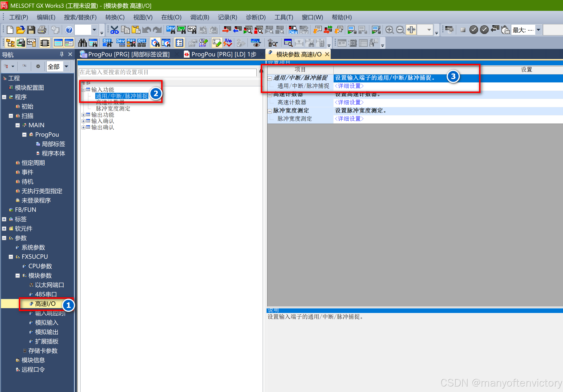Screen dimensions: 563x392
Task: Click the binoculars find icon in second toolbar
Action: click(82, 43)
